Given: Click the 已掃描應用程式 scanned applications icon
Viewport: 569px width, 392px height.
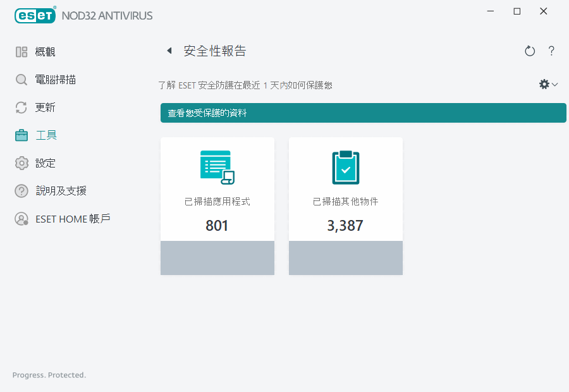Looking at the screenshot, I should click(x=217, y=165).
